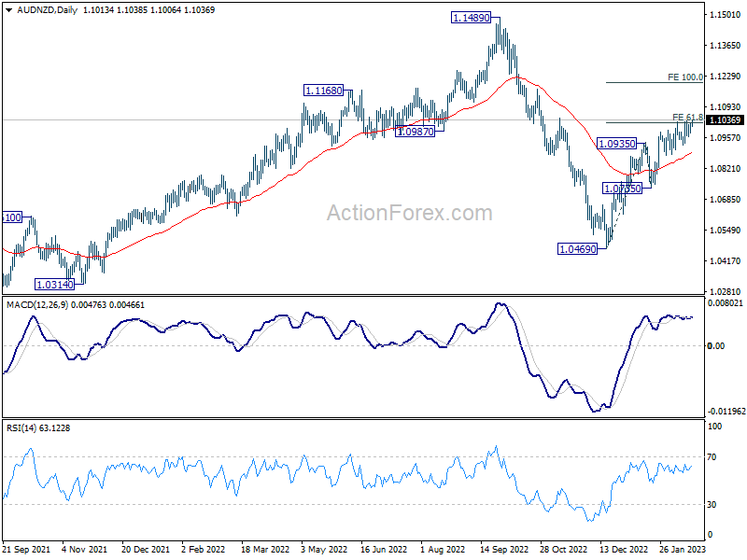Click the 1.08210 price axis value
747x560 pixels.
point(726,169)
